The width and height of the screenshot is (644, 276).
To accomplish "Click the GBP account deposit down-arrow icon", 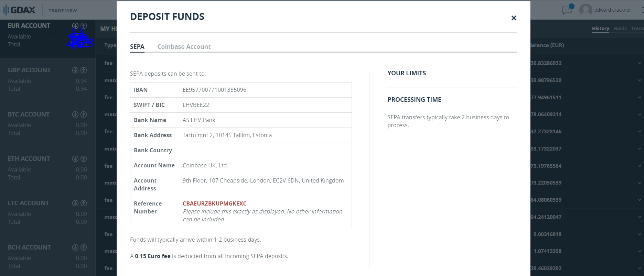I will point(75,70).
